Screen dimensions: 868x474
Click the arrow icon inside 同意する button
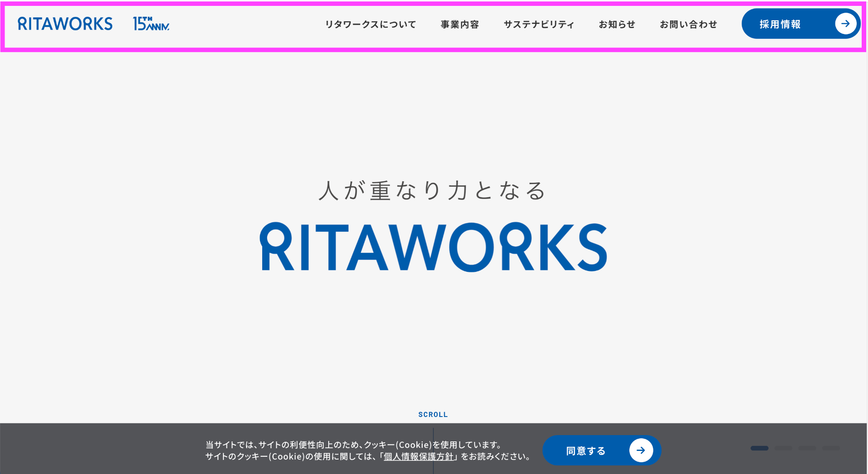pyautogui.click(x=641, y=450)
